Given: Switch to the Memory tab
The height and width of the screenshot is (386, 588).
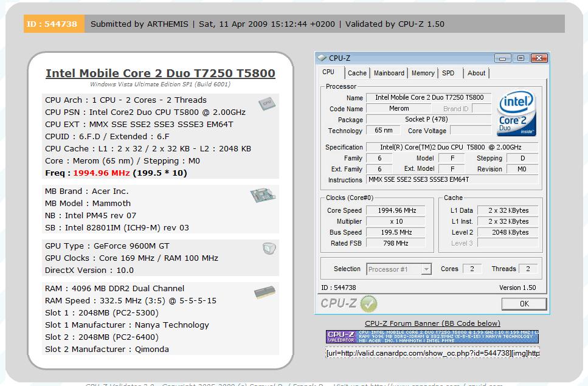Looking at the screenshot, I should tap(423, 73).
